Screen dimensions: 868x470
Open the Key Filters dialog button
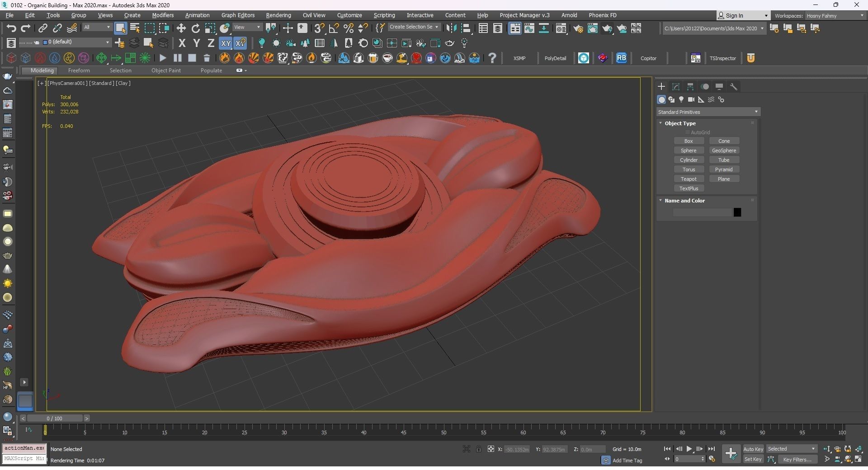[x=797, y=460]
